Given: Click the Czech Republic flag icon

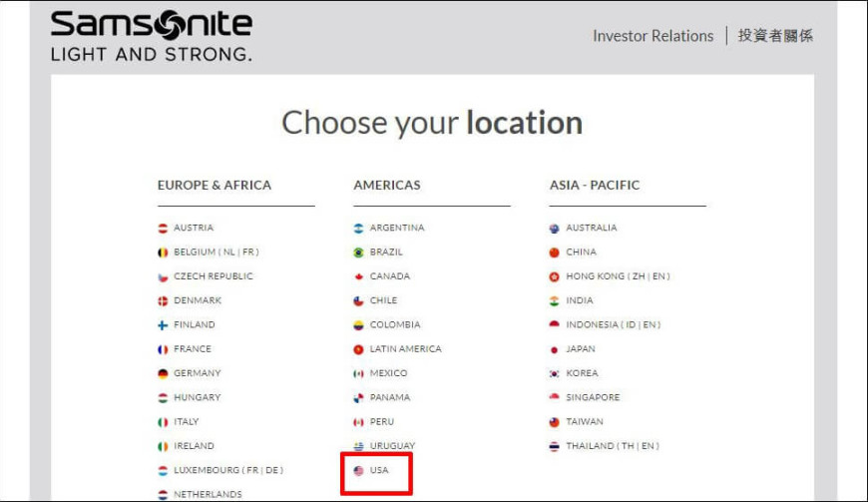Looking at the screenshot, I should 163,276.
